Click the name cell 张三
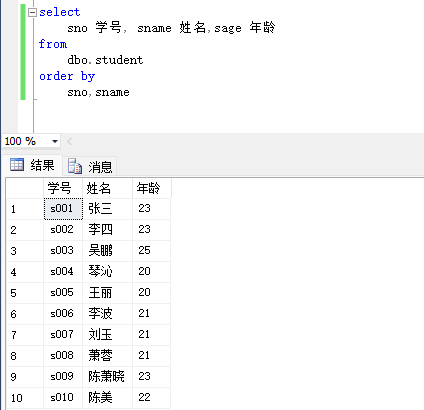The height and width of the screenshot is (410, 424). point(107,209)
